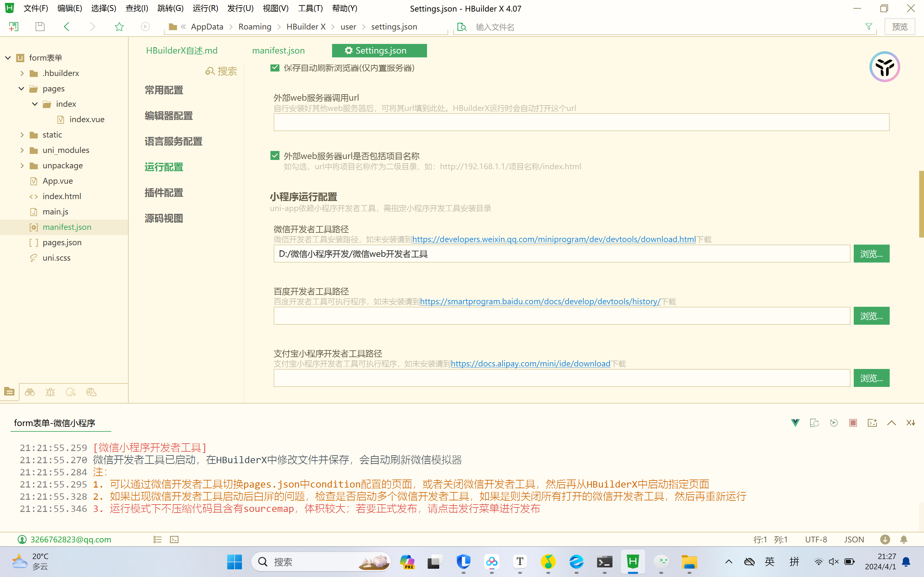
Task: Expand the static folder
Action: 22,135
